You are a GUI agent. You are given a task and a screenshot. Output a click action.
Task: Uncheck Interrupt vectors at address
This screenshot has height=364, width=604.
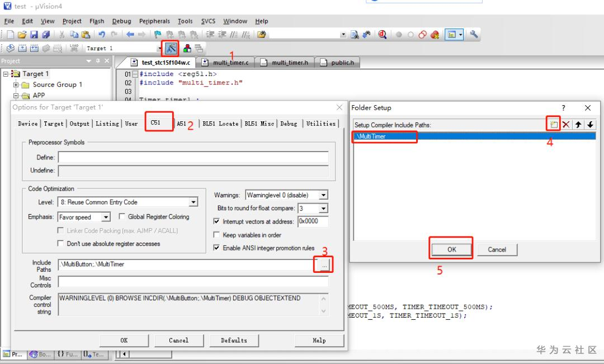pyautogui.click(x=216, y=221)
